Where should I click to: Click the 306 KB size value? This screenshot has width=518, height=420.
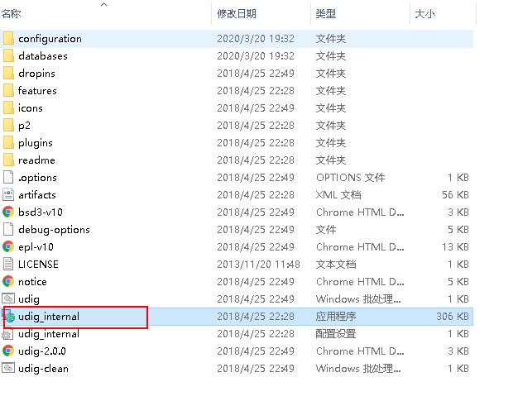(x=453, y=317)
